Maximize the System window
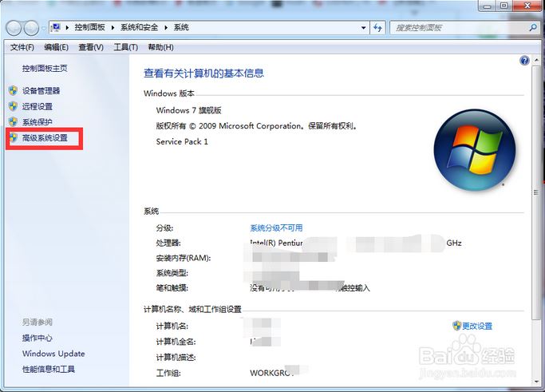This screenshot has width=545, height=392. (504, 6)
